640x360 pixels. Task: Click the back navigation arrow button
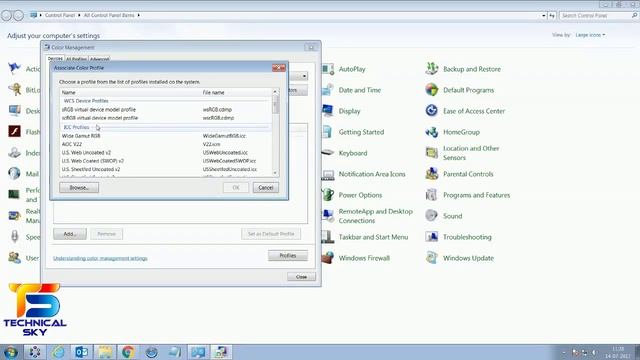coord(7,16)
